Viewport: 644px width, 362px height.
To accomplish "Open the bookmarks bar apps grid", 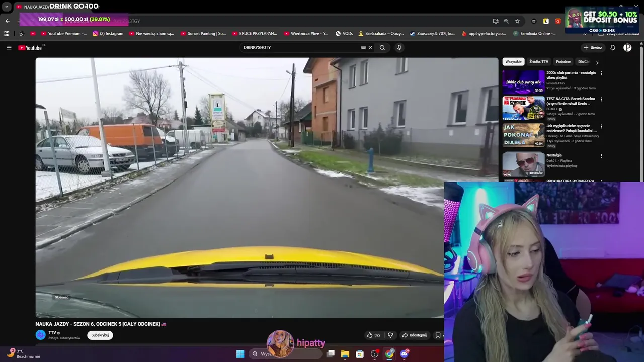I will [7, 34].
